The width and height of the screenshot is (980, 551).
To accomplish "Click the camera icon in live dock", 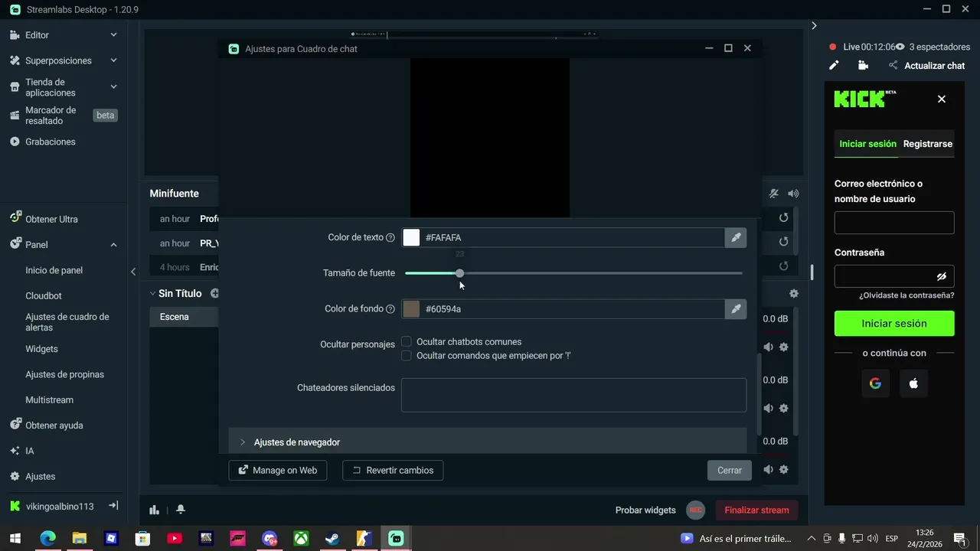I will tap(863, 66).
